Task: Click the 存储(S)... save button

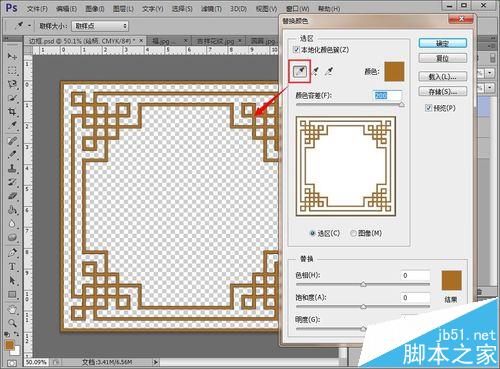Action: [443, 91]
